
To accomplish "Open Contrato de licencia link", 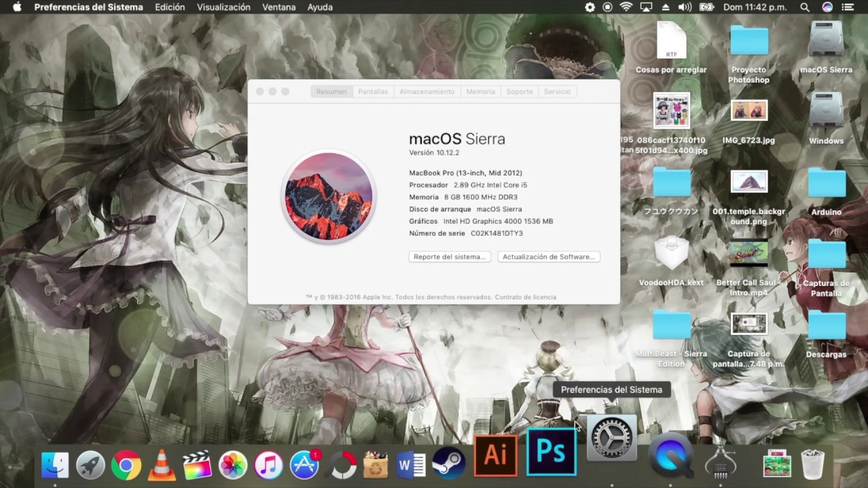I will 526,297.
